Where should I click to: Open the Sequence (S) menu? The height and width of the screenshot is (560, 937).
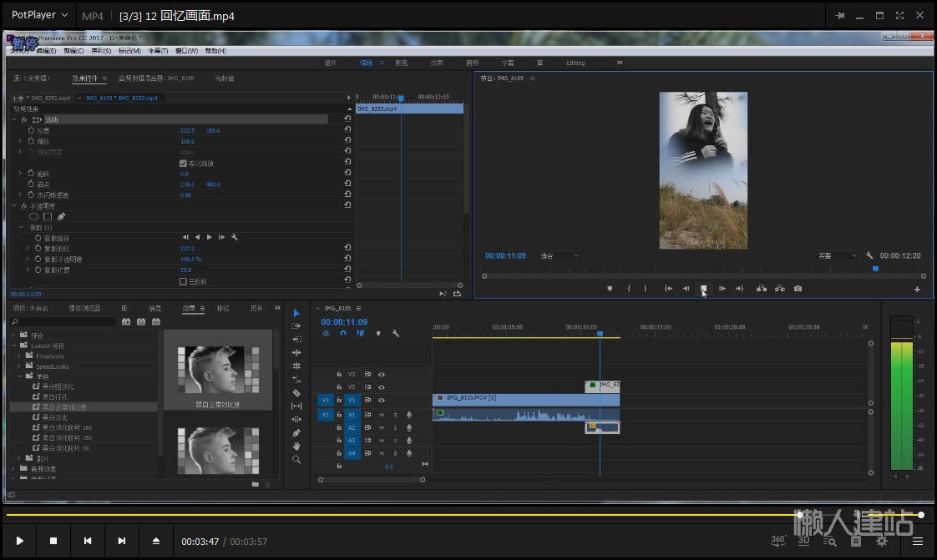coord(101,51)
